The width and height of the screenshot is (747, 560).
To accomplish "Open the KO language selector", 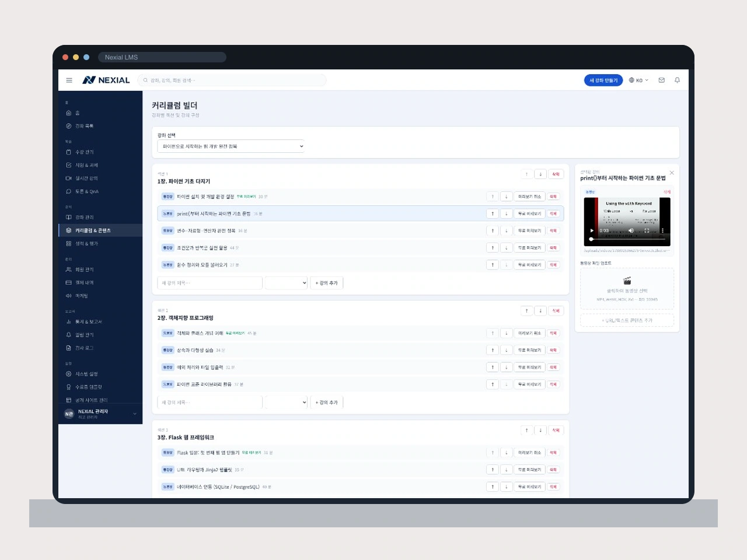I will (x=638, y=80).
